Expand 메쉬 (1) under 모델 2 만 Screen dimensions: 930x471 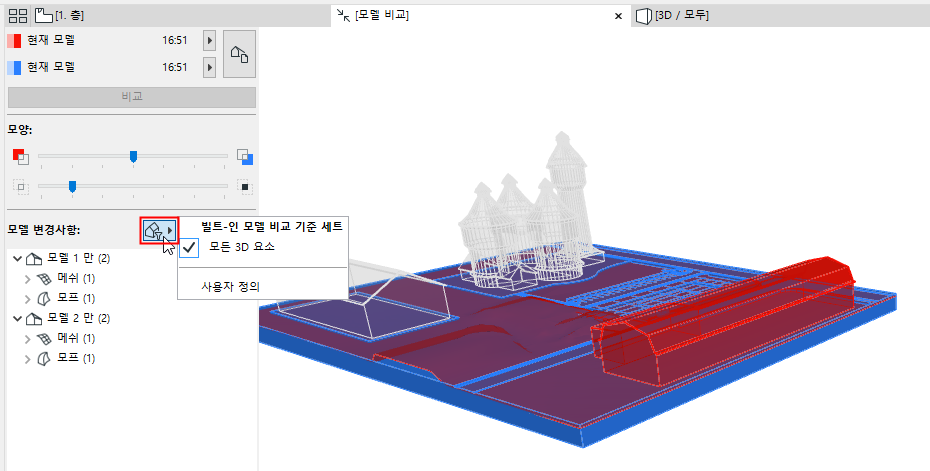tap(27, 339)
